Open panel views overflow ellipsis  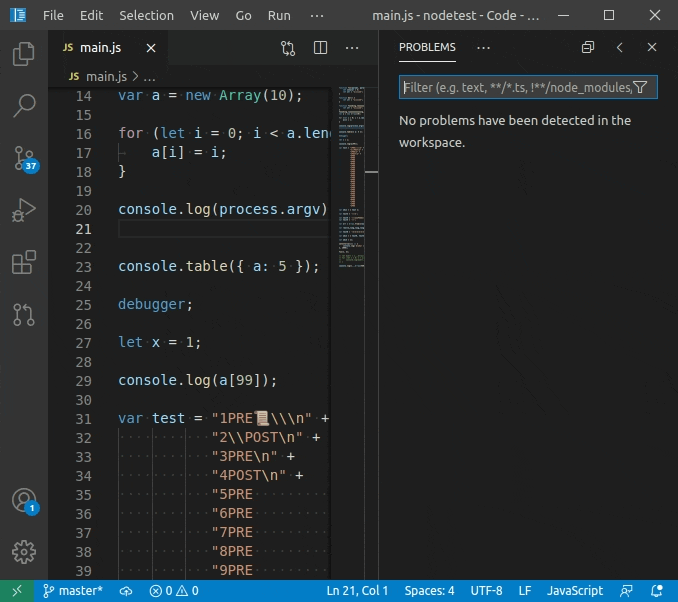click(x=483, y=48)
